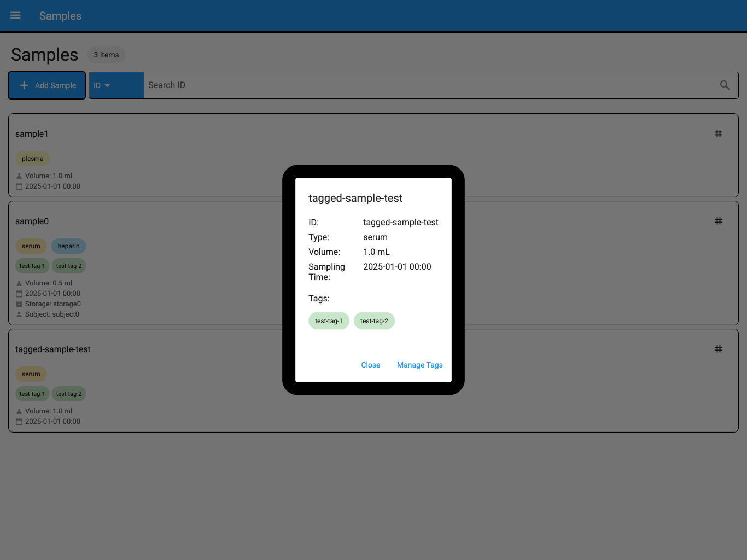Click test-tag-1 chip on sample0 card
Viewport: 747px width, 560px height.
click(x=32, y=266)
